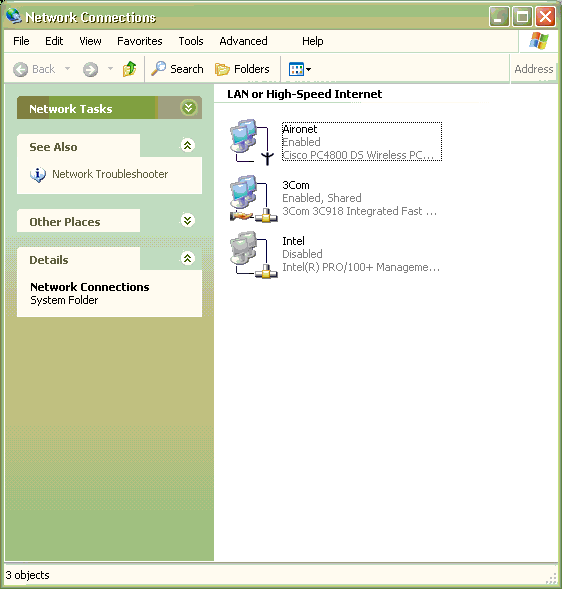The image size is (562, 589).
Task: Open the Tools menu
Action: 191,41
